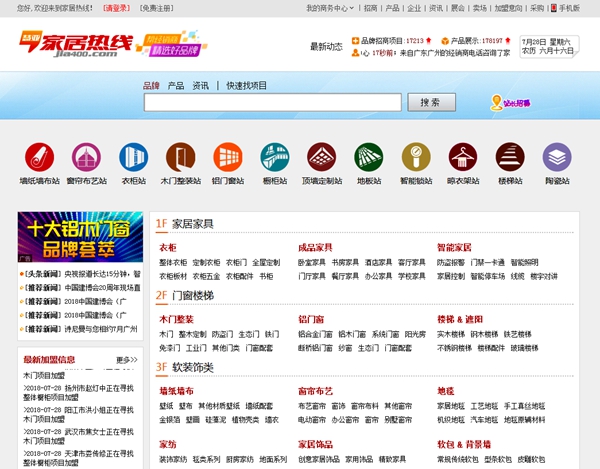Screen dimensions: 600x469
Task: Open the 顶墙定制站 ceiling icon
Action: pos(322,157)
